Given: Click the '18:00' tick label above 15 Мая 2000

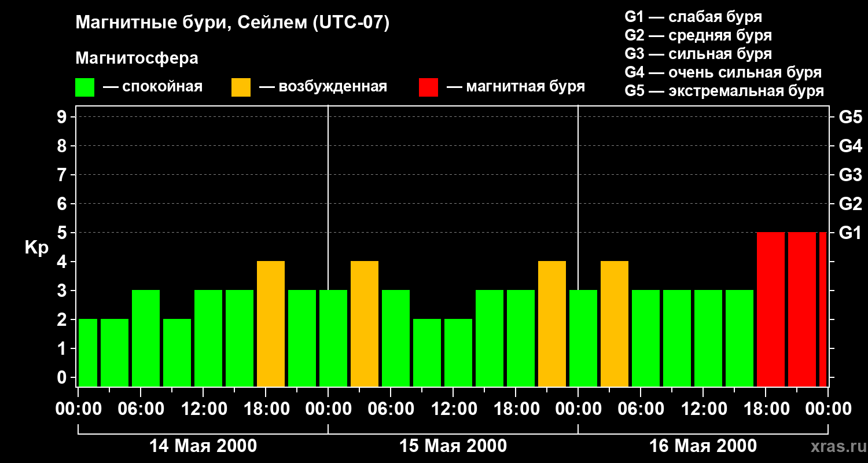Looking at the screenshot, I should click(x=516, y=409).
